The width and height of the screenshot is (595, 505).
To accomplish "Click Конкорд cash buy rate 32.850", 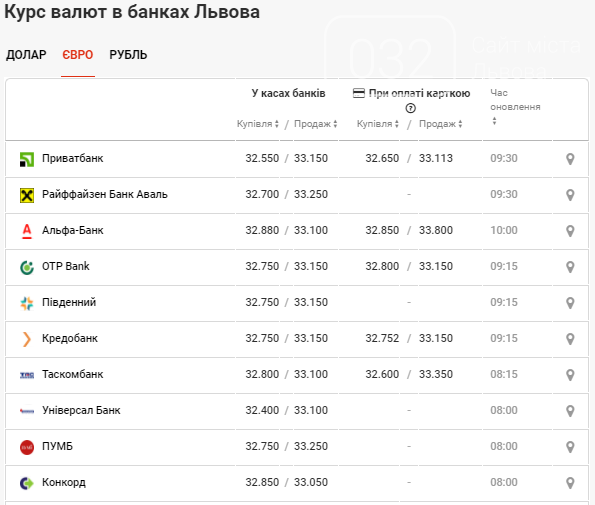I will point(262,483).
